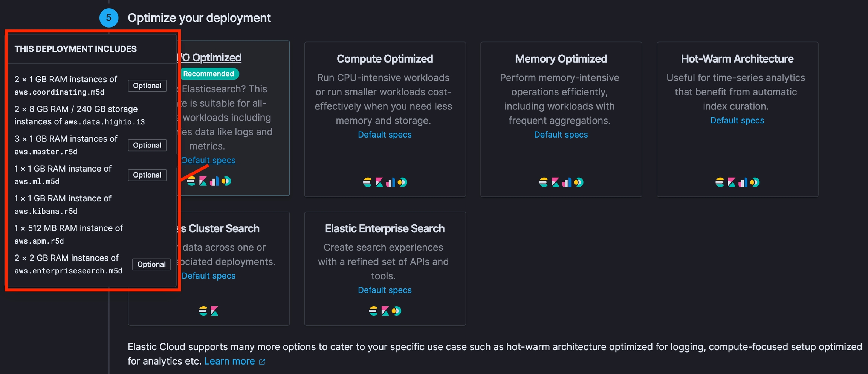Click the aws.enterprisesearch.m5d instance text
This screenshot has height=374, width=868.
point(69,271)
